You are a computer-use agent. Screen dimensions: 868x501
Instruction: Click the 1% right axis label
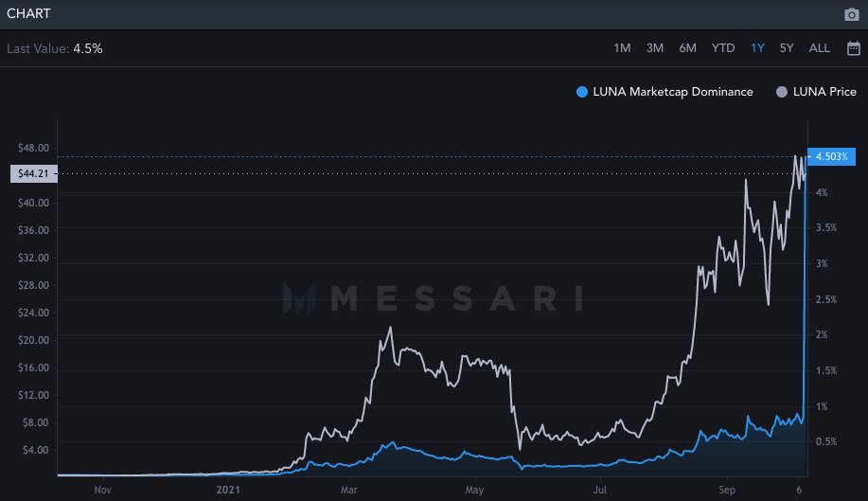822,406
